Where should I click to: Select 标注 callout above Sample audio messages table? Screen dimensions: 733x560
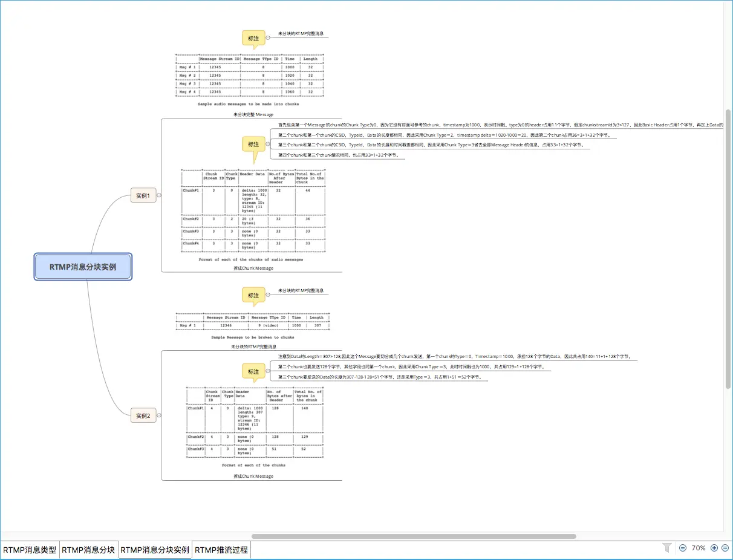pos(253,39)
